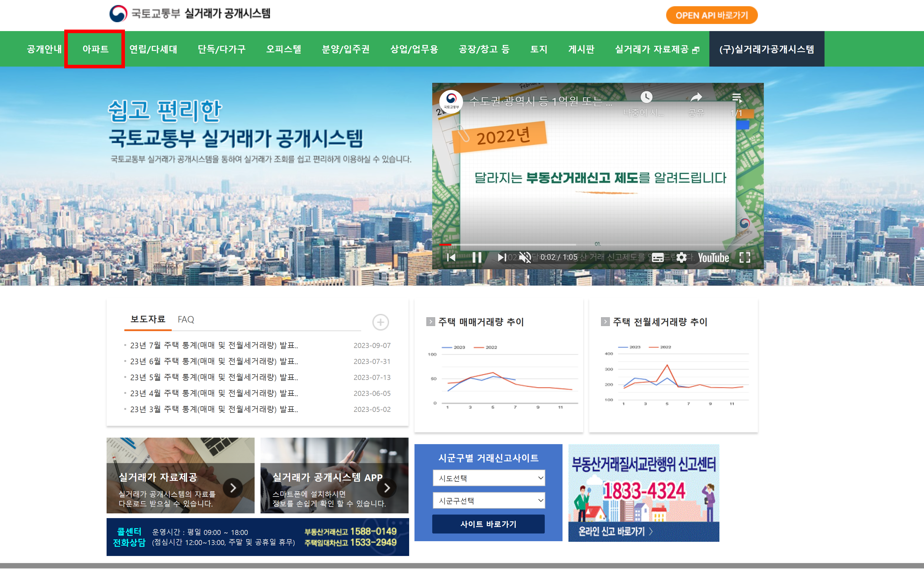Click the video share arrow icon

click(x=696, y=97)
